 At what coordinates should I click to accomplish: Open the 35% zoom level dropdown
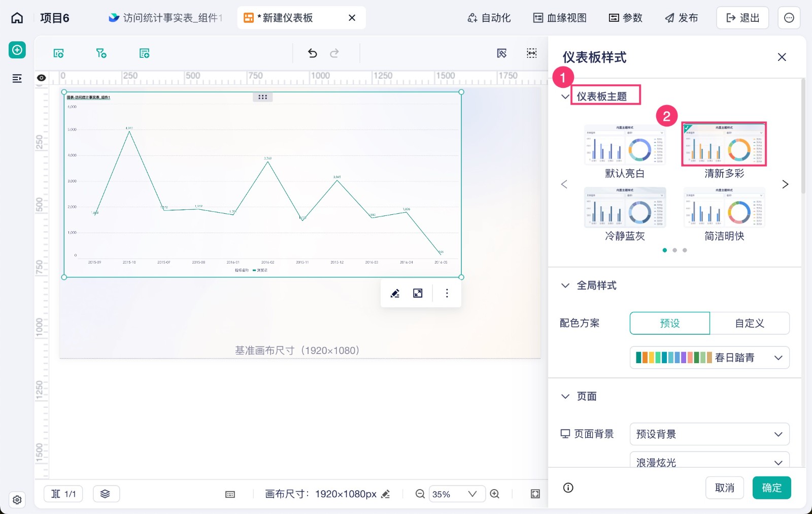pos(457,494)
